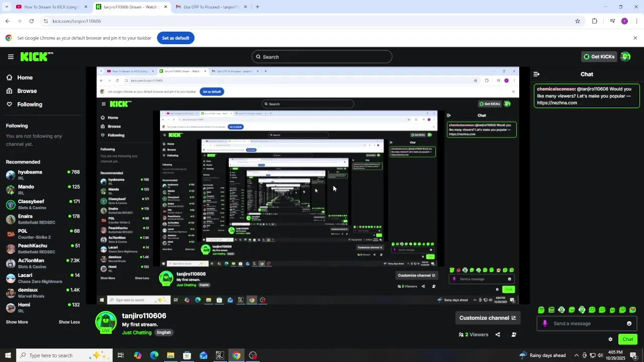Viewport: 644px width, 362px height.
Task: Open chat settings gear icon
Action: point(610,339)
